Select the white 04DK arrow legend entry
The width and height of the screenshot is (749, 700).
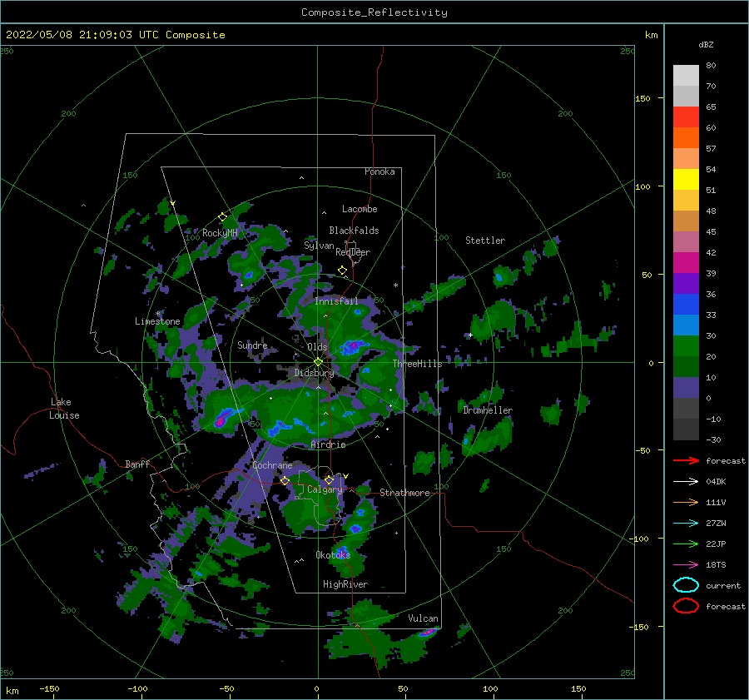point(686,482)
